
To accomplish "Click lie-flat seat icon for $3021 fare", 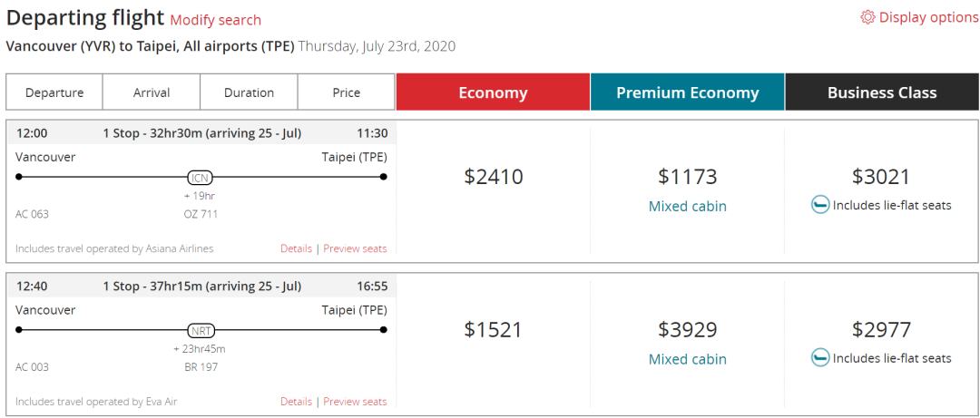I will click(819, 205).
